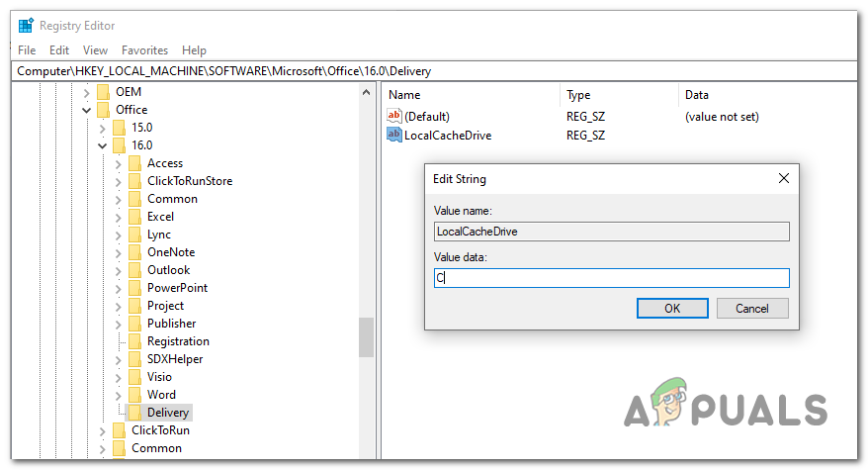Screen dimensions: 868x470
Task: Open the Edit menu
Action: pos(59,50)
